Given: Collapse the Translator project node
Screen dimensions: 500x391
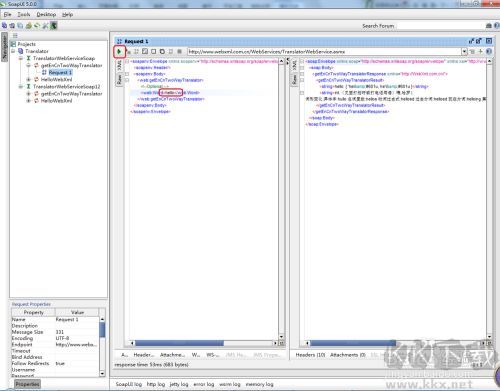Looking at the screenshot, I should (13, 51).
